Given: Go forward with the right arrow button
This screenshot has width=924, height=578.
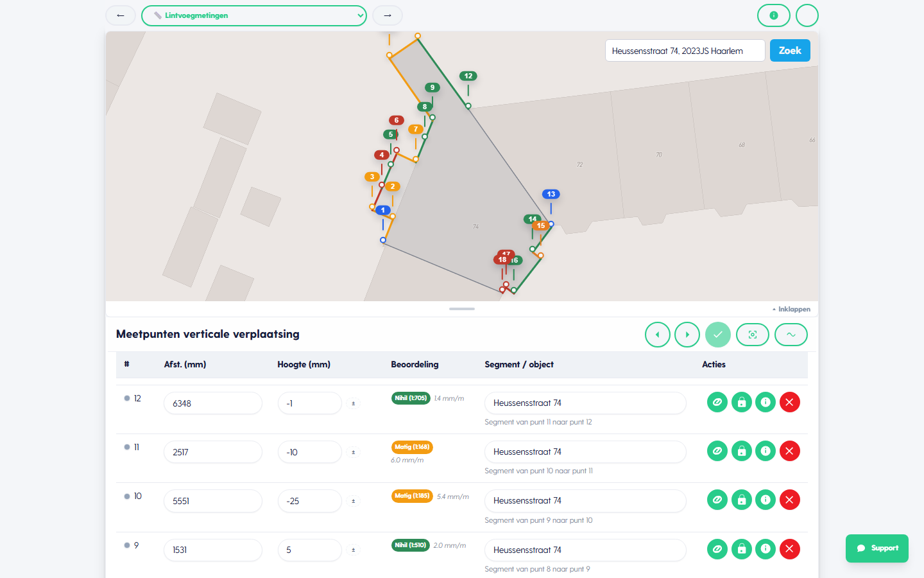Looking at the screenshot, I should 388,15.
